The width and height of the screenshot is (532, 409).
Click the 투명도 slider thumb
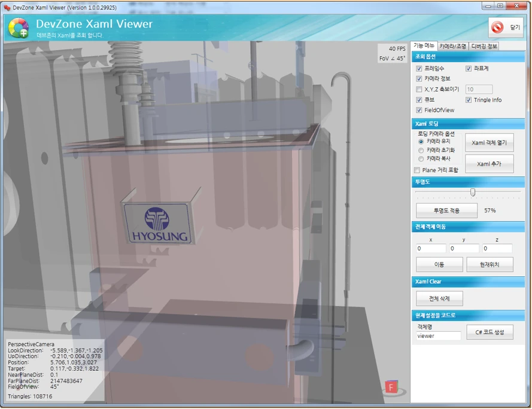tap(472, 193)
